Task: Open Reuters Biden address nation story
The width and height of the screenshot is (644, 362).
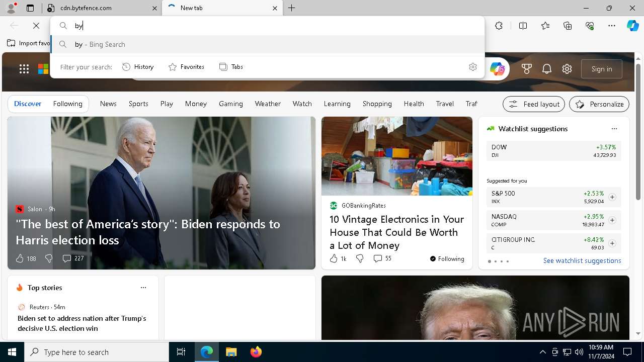Action: point(82,323)
